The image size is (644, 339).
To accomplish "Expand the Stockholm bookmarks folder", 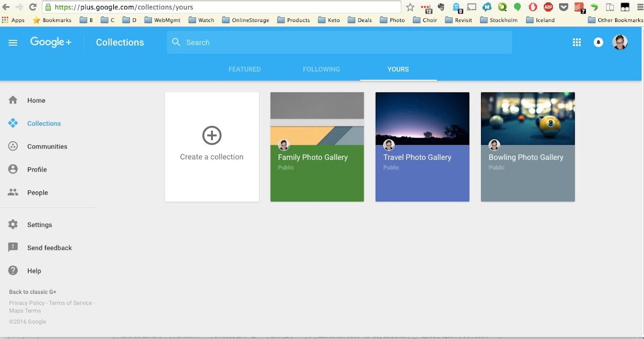I will click(498, 20).
